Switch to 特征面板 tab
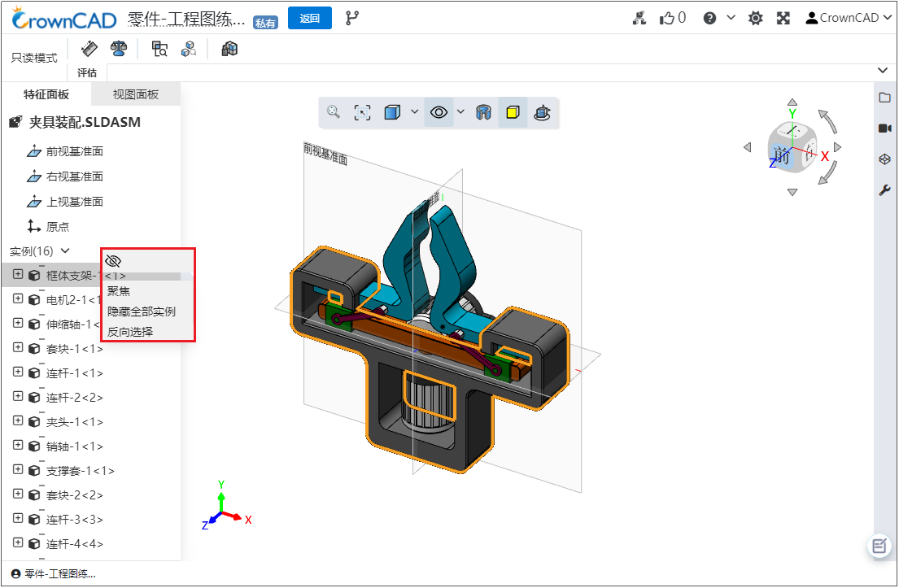This screenshot has height=588, width=899. pyautogui.click(x=46, y=94)
